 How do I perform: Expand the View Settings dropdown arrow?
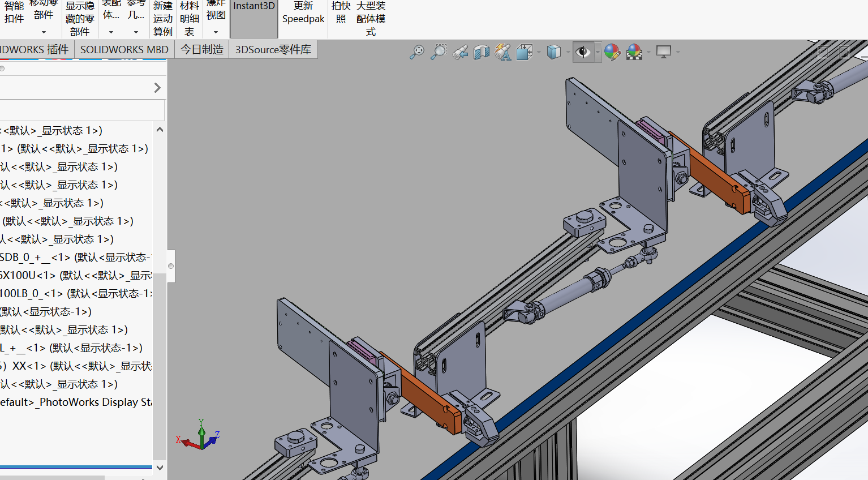[678, 52]
